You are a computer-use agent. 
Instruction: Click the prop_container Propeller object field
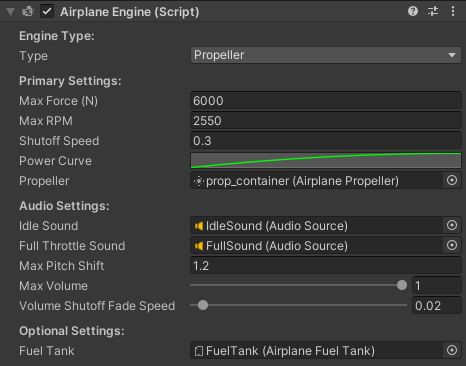pos(316,181)
